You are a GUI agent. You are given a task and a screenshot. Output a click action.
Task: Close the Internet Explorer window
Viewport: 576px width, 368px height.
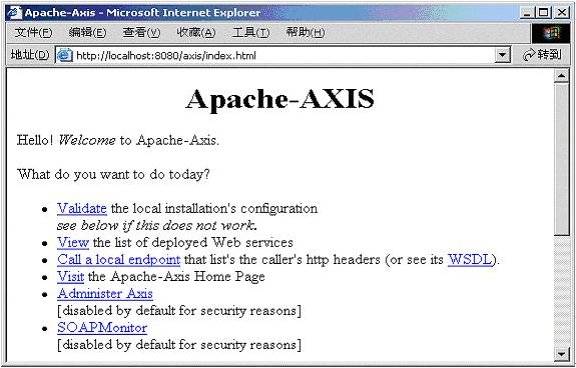562,13
